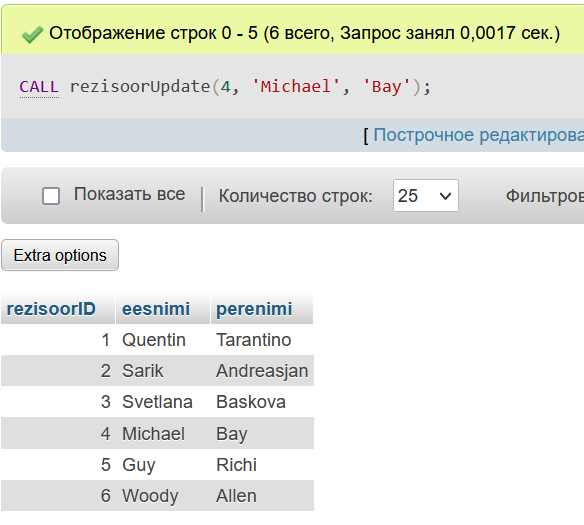Sort by eesnimi column header
Viewport: 584px width, 525px height.
pyautogui.click(x=156, y=309)
